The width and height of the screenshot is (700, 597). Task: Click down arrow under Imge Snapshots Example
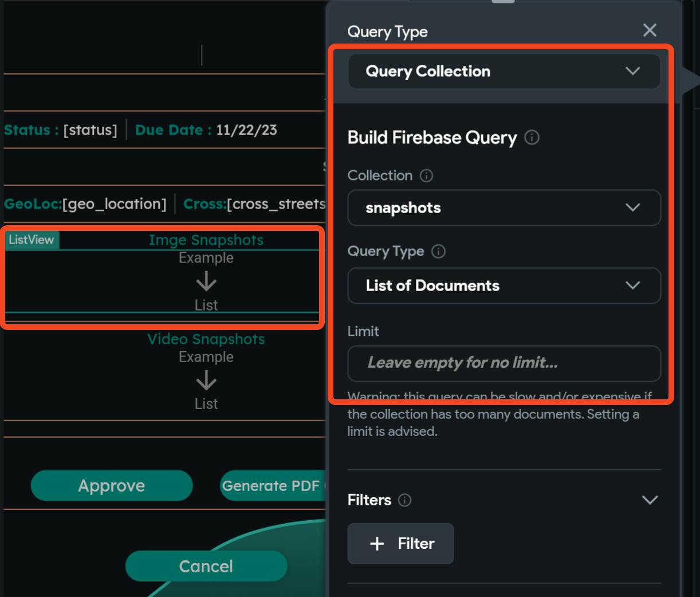point(206,282)
